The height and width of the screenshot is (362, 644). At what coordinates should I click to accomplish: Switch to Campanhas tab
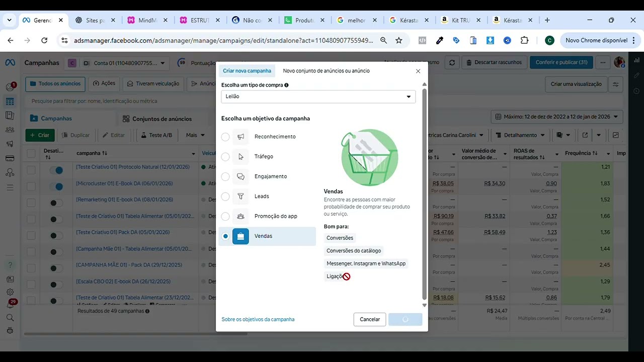pyautogui.click(x=56, y=119)
